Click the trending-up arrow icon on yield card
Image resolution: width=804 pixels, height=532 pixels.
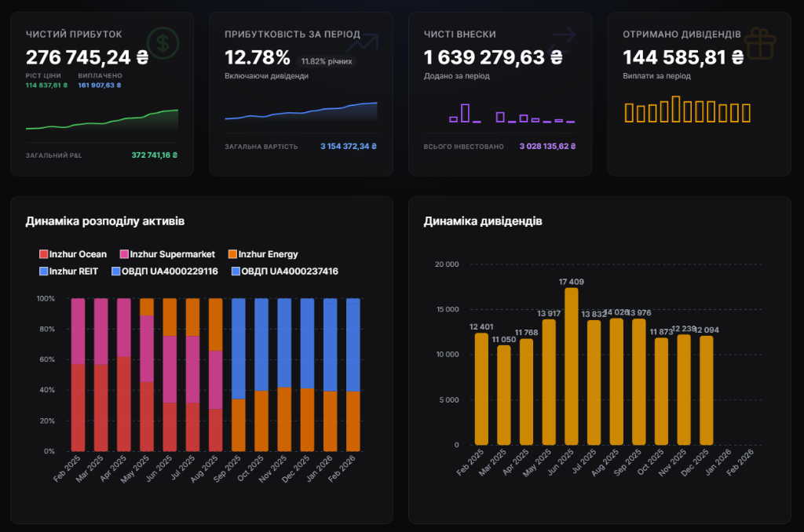(x=363, y=43)
